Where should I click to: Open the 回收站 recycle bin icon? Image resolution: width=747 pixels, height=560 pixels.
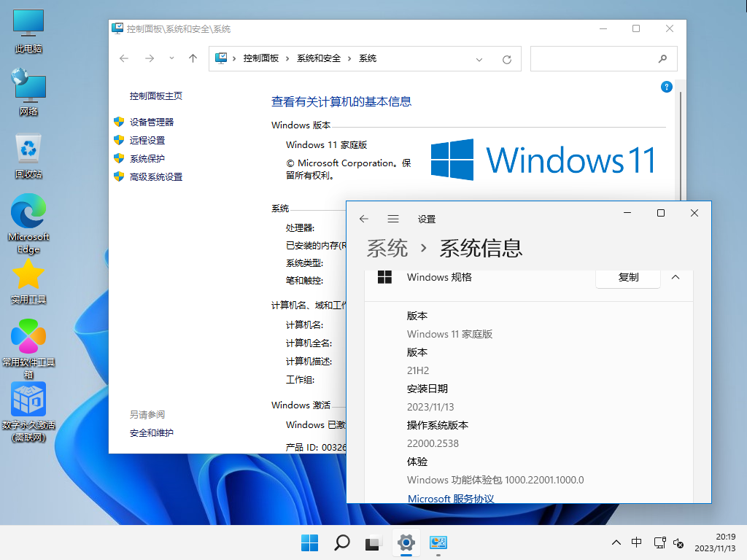coord(28,156)
